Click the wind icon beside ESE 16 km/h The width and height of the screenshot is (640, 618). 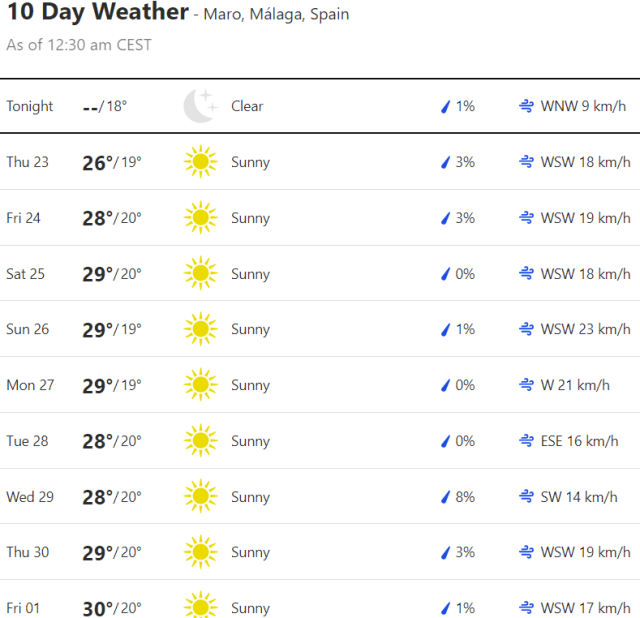click(526, 441)
